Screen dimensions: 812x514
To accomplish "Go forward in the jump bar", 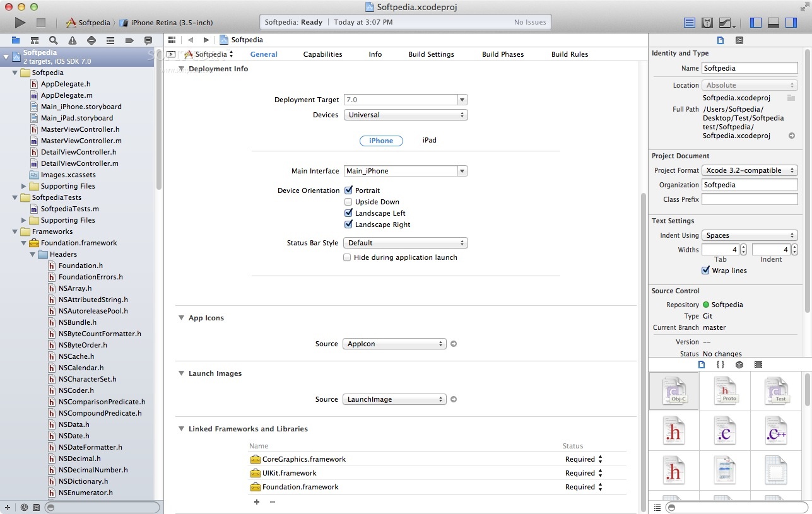I will [x=206, y=40].
